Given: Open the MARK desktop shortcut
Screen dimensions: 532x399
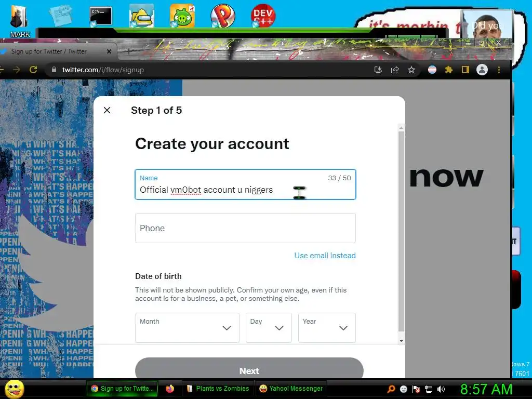Looking at the screenshot, I should point(19,21).
